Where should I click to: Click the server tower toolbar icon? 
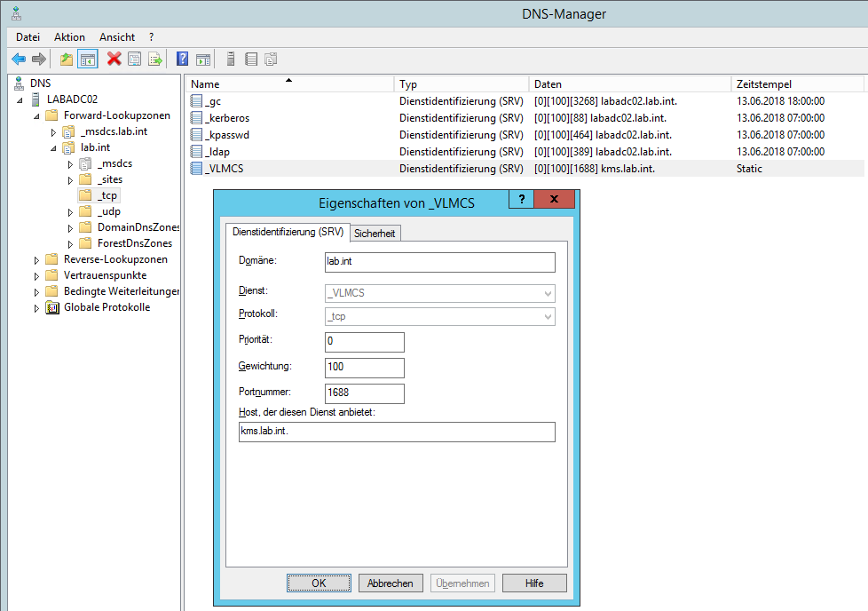(231, 60)
